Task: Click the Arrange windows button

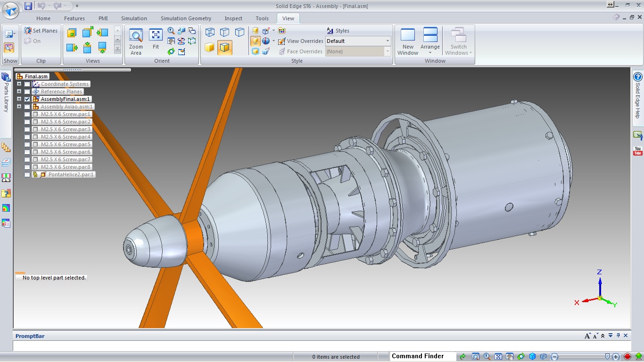Action: [x=430, y=42]
